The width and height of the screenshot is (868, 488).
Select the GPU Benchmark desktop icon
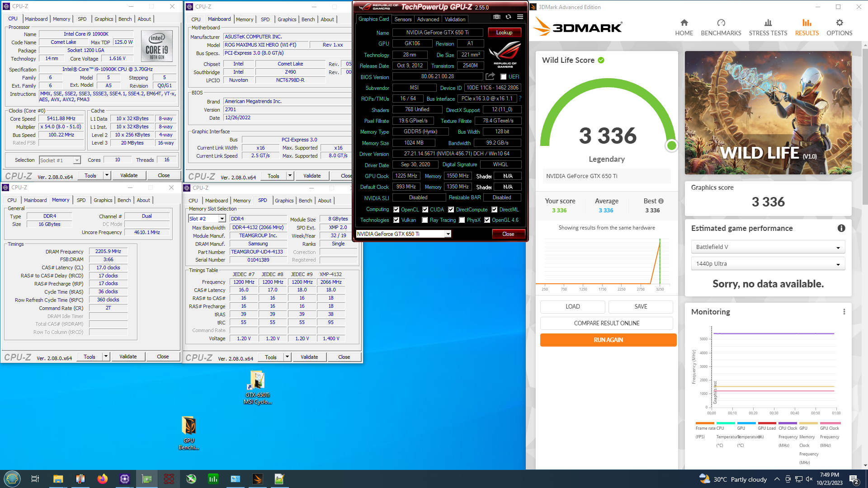pos(189,433)
